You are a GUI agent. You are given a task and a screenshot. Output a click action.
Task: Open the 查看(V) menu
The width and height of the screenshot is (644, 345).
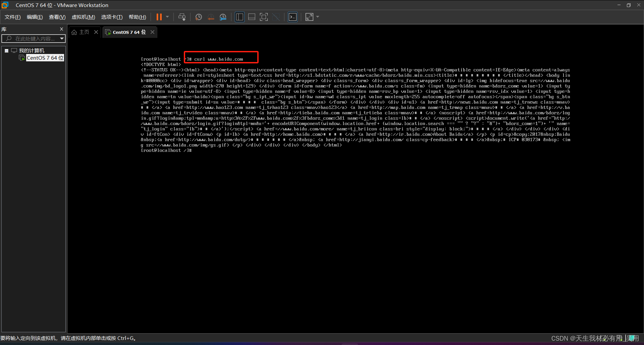point(57,17)
